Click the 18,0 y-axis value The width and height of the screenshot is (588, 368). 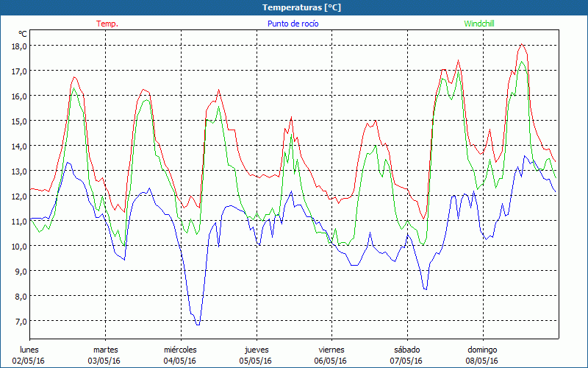[x=19, y=46]
